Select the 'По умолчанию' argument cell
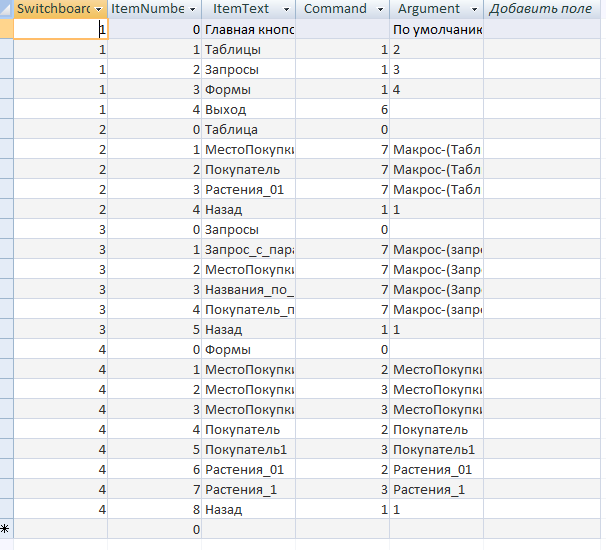 point(437,29)
